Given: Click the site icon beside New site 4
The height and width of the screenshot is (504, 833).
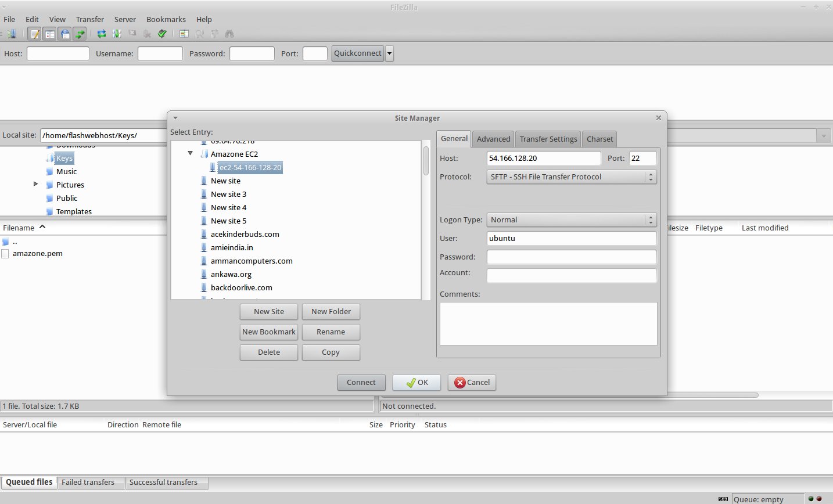Looking at the screenshot, I should click(204, 207).
